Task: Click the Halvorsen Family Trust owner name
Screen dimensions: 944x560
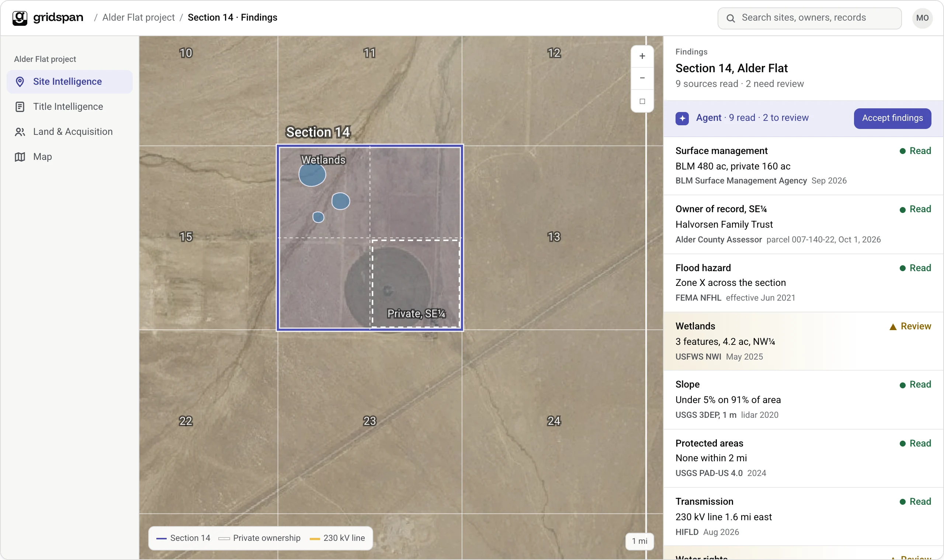Action: (x=724, y=224)
